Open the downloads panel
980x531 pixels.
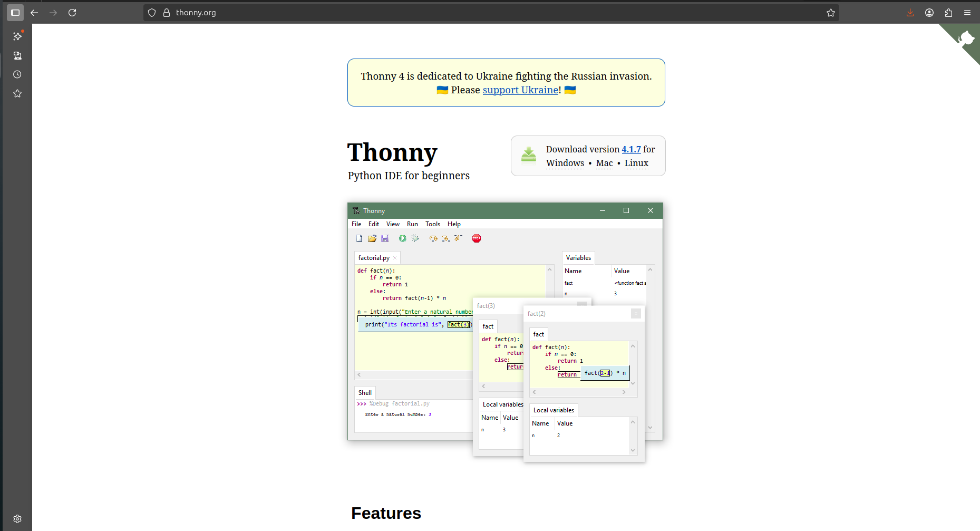pos(910,13)
